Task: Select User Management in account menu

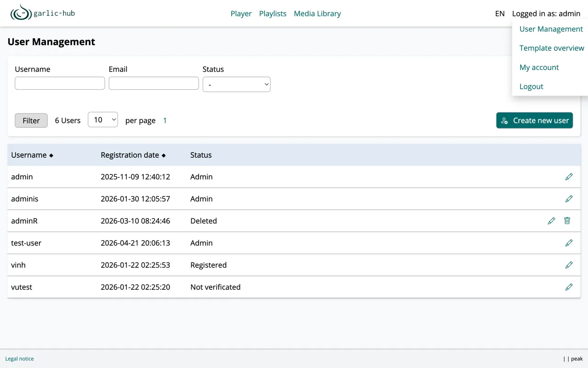Action: coord(551,29)
